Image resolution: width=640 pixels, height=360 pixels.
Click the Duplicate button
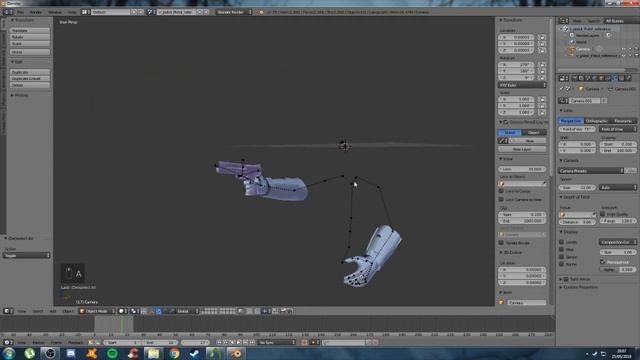[x=30, y=72]
